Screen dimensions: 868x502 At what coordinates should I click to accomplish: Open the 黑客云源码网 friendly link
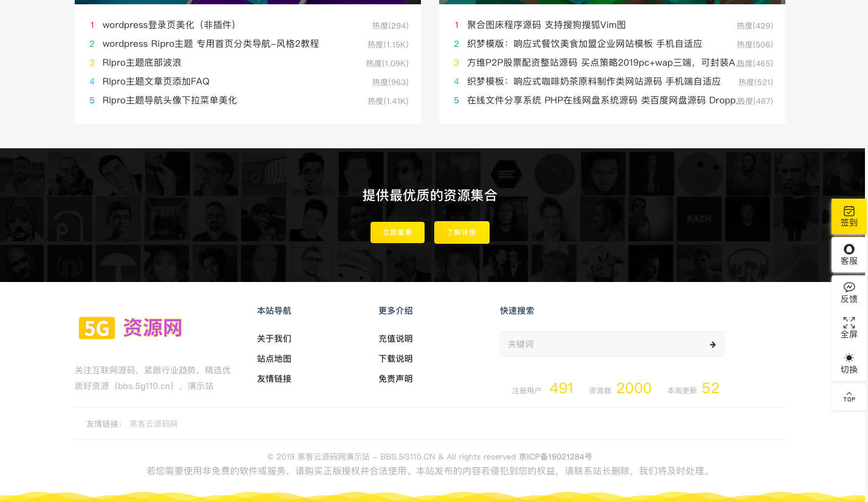tap(153, 424)
